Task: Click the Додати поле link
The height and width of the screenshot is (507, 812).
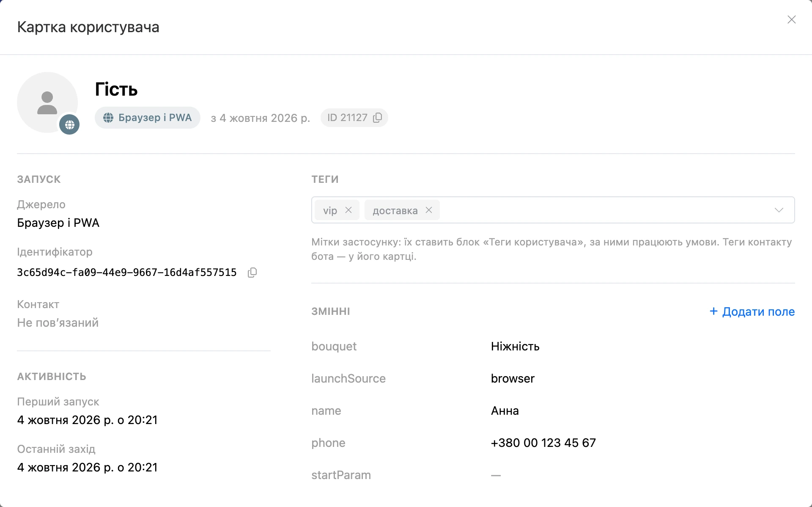Action: 752,311
